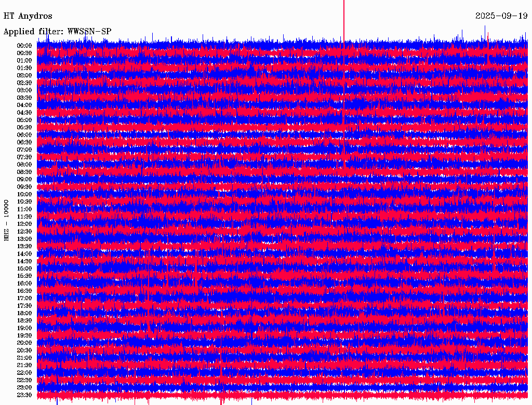532x405 pixels.
Task: Select the 22:00 time label
Action: (24, 372)
